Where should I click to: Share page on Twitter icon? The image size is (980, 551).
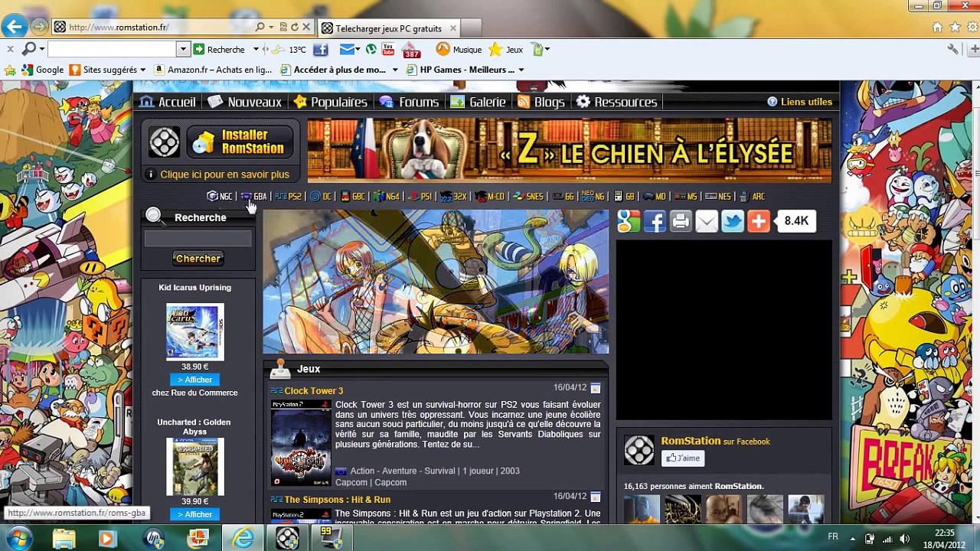pyautogui.click(x=733, y=221)
